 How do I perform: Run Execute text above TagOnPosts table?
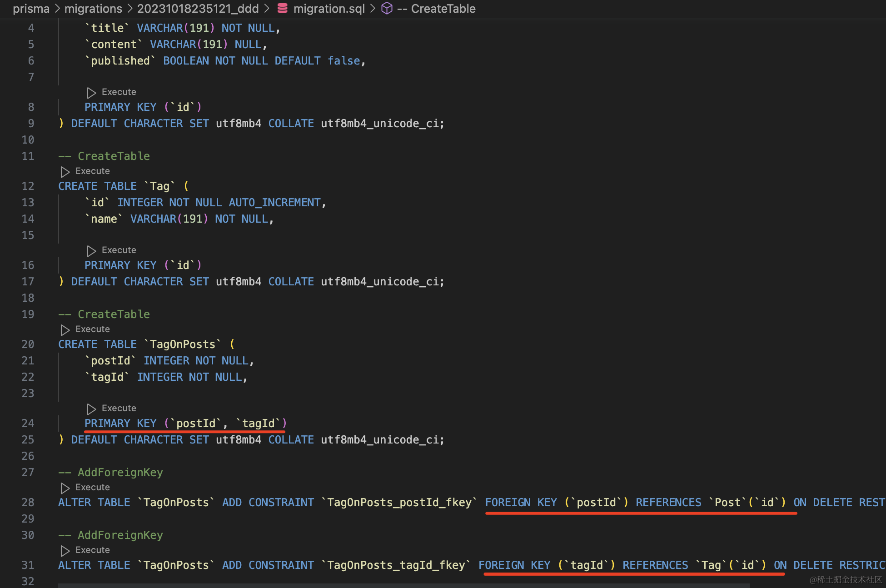click(x=93, y=329)
